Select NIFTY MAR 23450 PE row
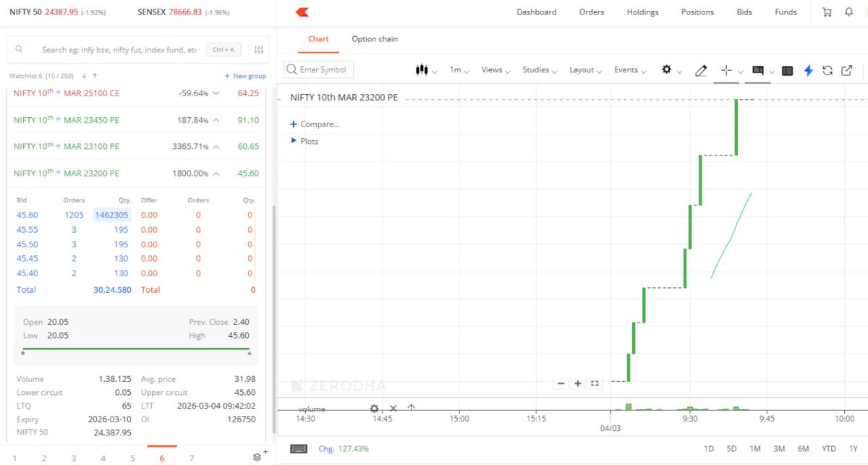 [136, 120]
